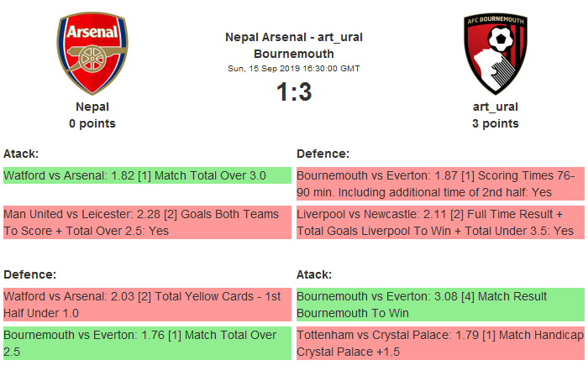Select the Nepal player name
Image resolution: width=588 pixels, height=386 pixels.
coord(92,107)
